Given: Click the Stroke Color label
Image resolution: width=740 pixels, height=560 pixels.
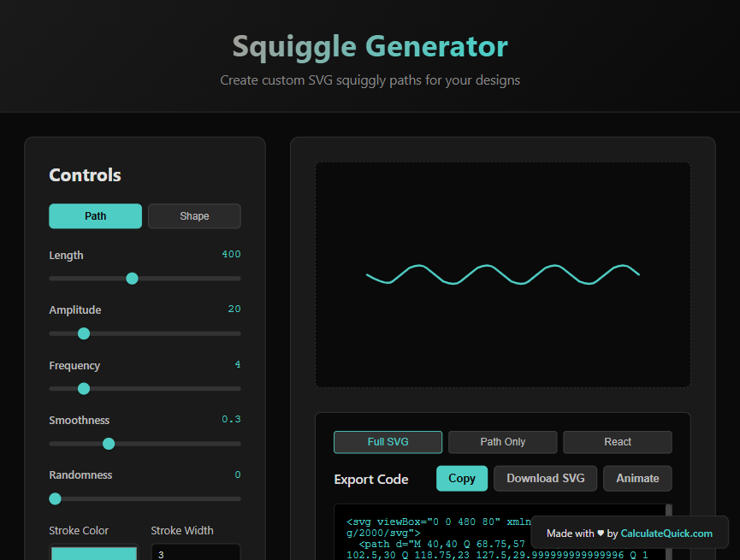Looking at the screenshot, I should (79, 531).
